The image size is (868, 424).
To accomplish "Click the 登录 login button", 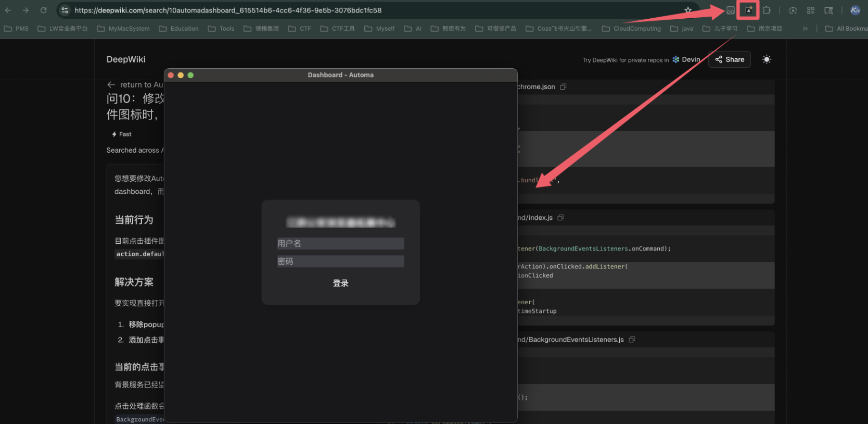I will point(341,283).
